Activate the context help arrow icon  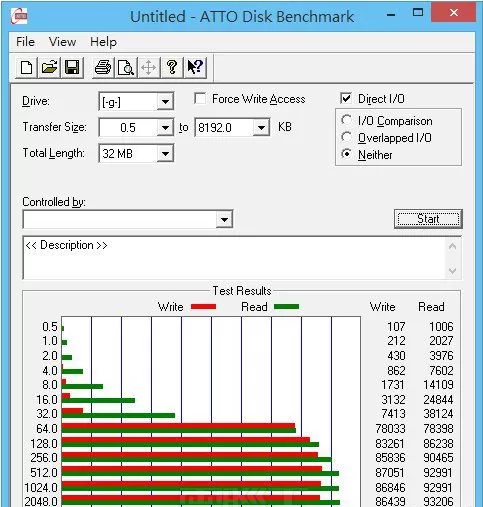tap(195, 68)
